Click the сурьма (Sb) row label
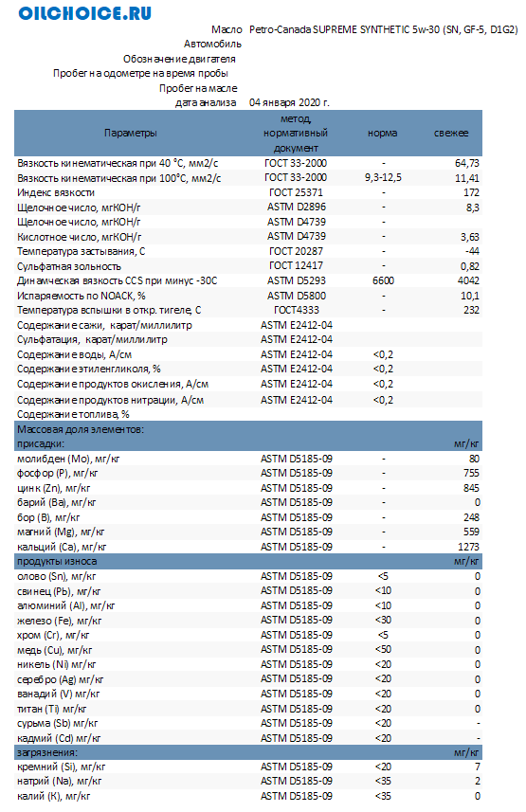This screenshot has width=526, height=812. click(58, 724)
